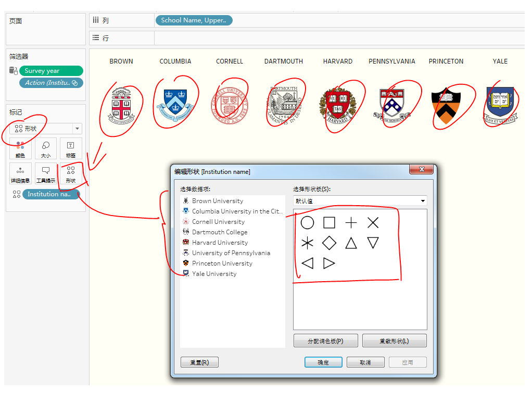Cancel the dialog with 取消
Viewport: 532px width, 403px height.
(365, 362)
